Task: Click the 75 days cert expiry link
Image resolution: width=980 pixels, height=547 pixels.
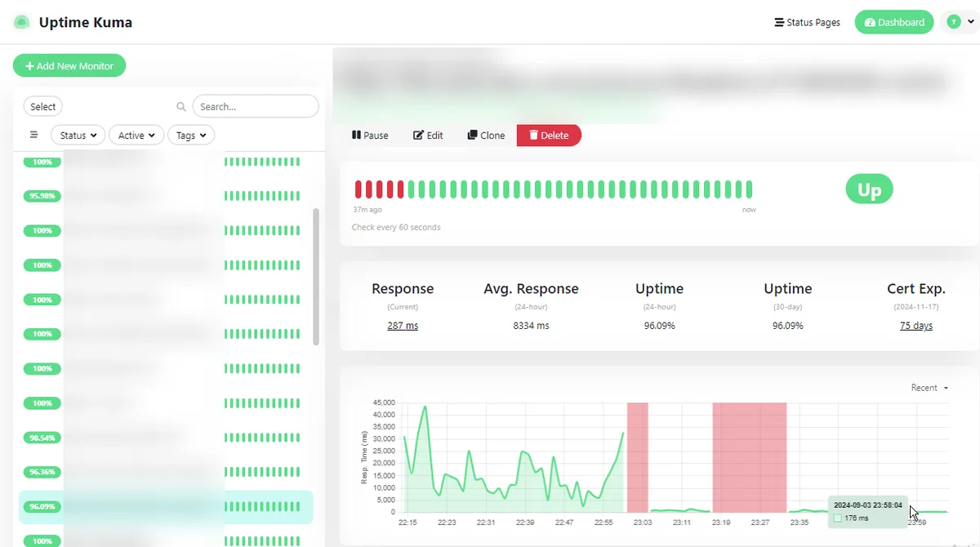Action: (x=915, y=326)
